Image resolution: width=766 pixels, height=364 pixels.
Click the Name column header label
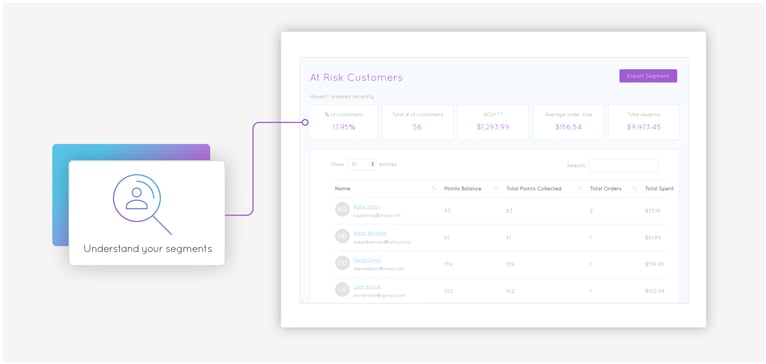pos(342,189)
